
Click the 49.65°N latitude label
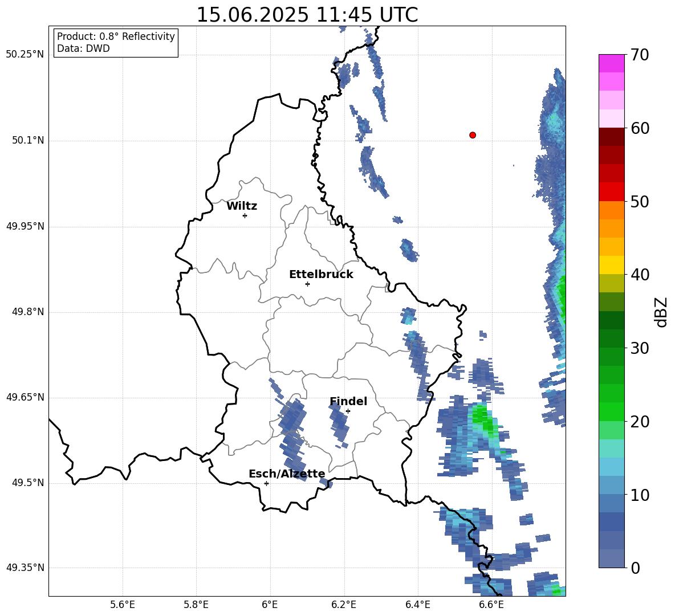25,397
